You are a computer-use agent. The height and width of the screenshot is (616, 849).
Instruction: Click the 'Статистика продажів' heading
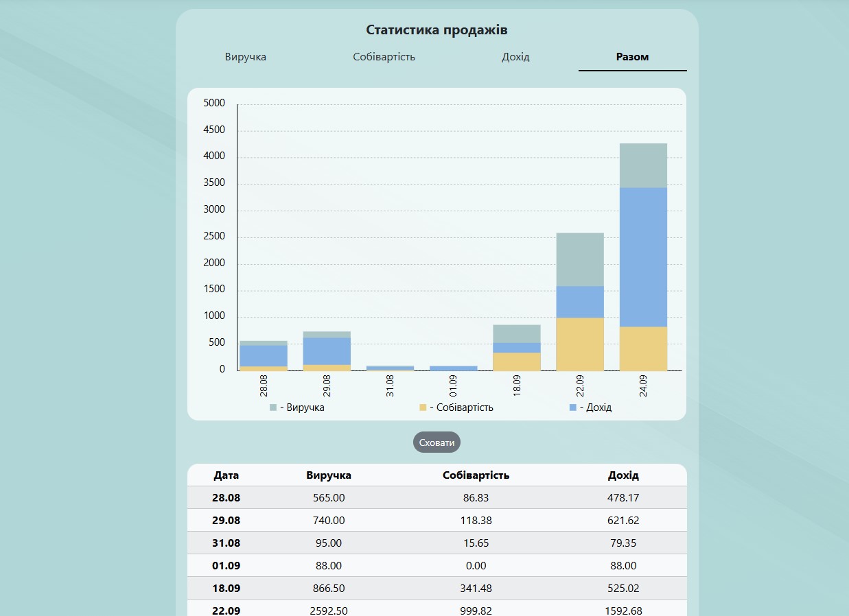click(x=437, y=30)
